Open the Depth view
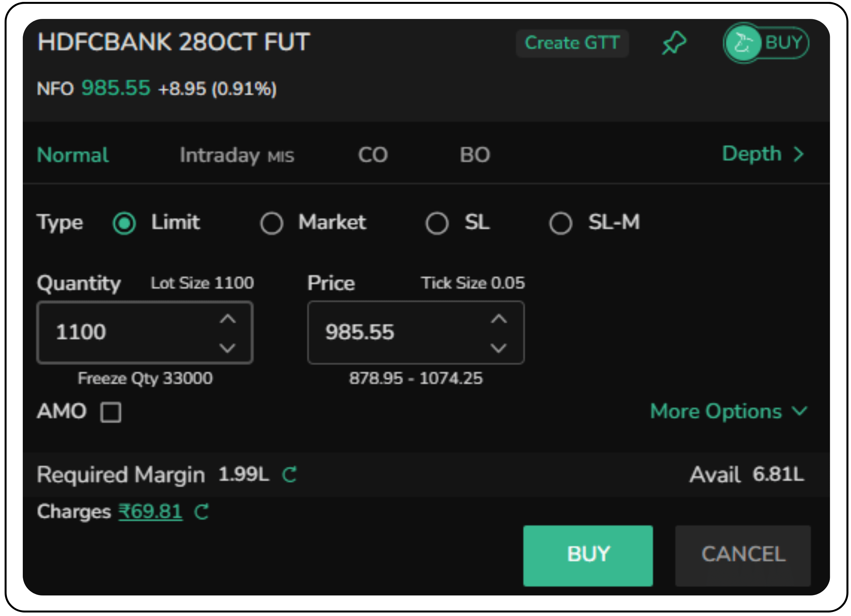This screenshot has height=616, width=851. [762, 154]
